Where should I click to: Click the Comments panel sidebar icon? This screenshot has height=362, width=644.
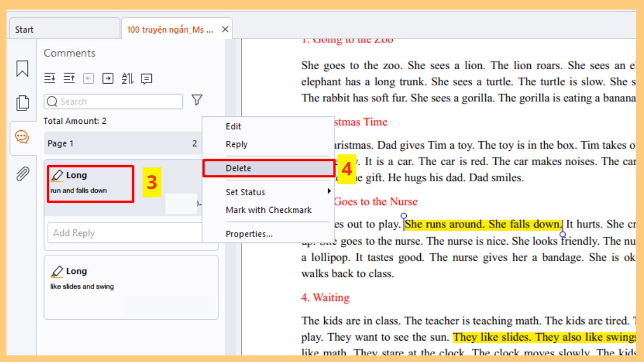coord(22,137)
